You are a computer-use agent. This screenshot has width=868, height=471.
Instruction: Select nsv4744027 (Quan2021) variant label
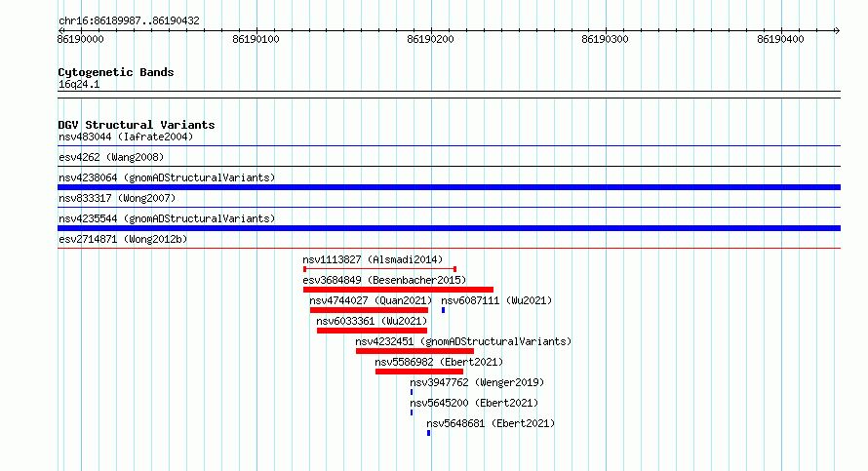click(x=371, y=300)
